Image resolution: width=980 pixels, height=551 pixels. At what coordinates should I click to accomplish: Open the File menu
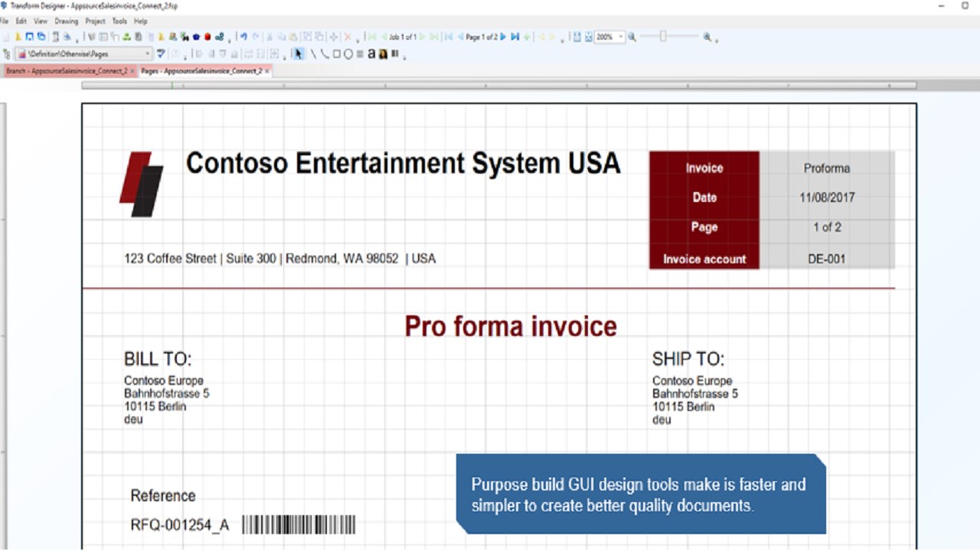pyautogui.click(x=5, y=21)
